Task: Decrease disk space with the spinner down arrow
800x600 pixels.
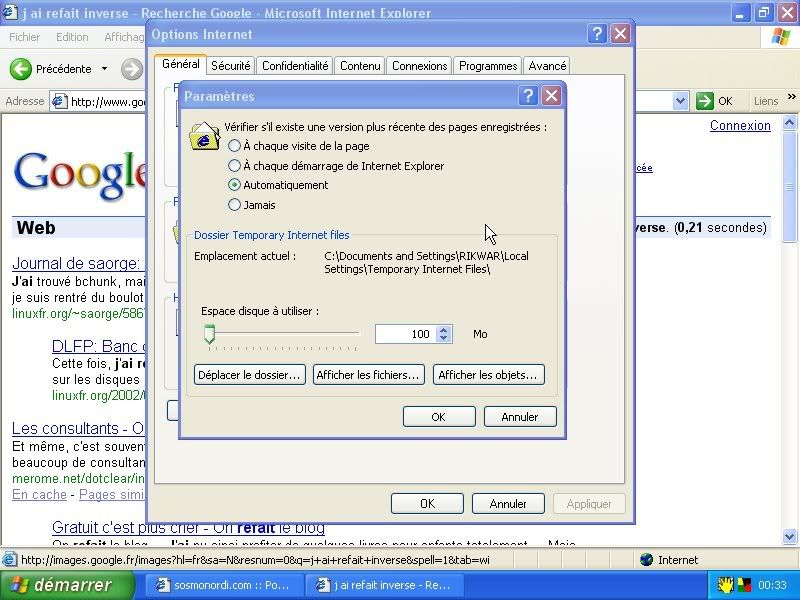Action: pyautogui.click(x=444, y=338)
